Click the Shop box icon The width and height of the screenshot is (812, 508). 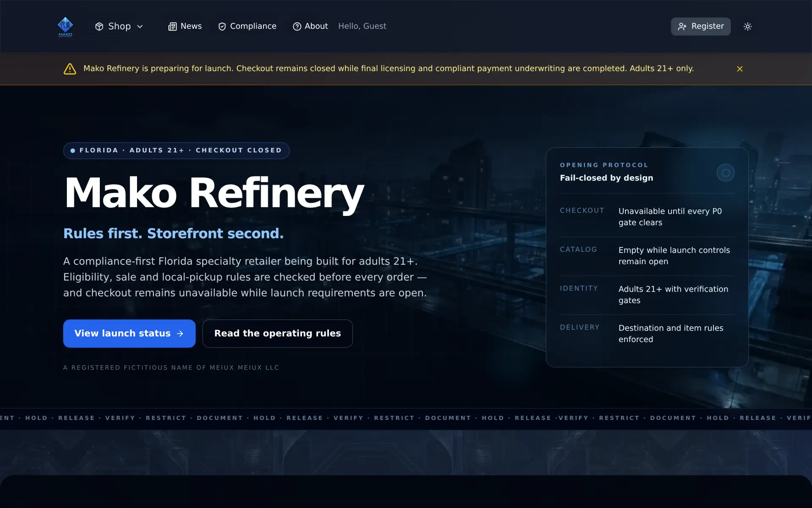pos(99,27)
